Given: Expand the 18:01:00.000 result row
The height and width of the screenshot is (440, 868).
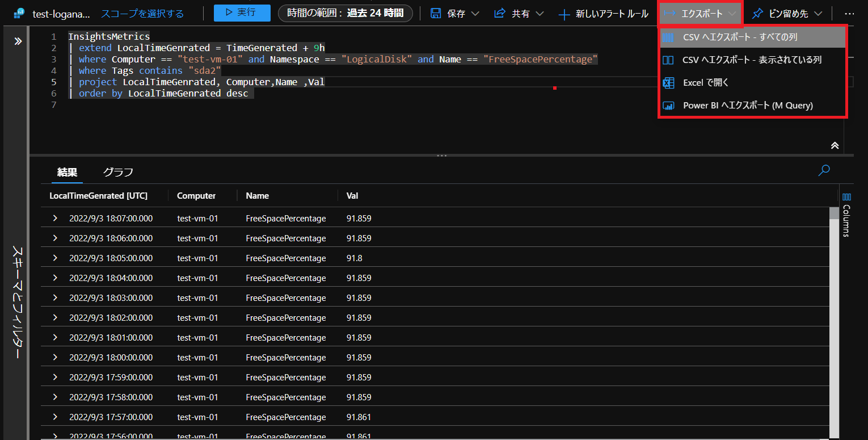Looking at the screenshot, I should (55, 337).
